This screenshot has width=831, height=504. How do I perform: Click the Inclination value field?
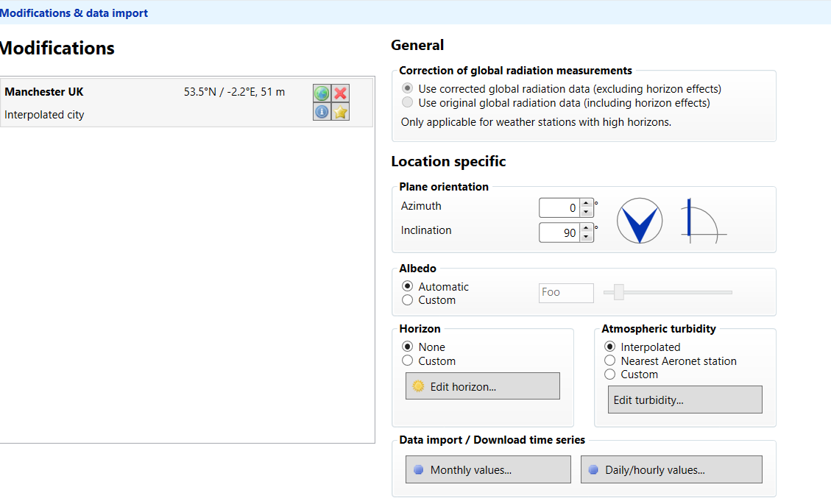(x=559, y=233)
